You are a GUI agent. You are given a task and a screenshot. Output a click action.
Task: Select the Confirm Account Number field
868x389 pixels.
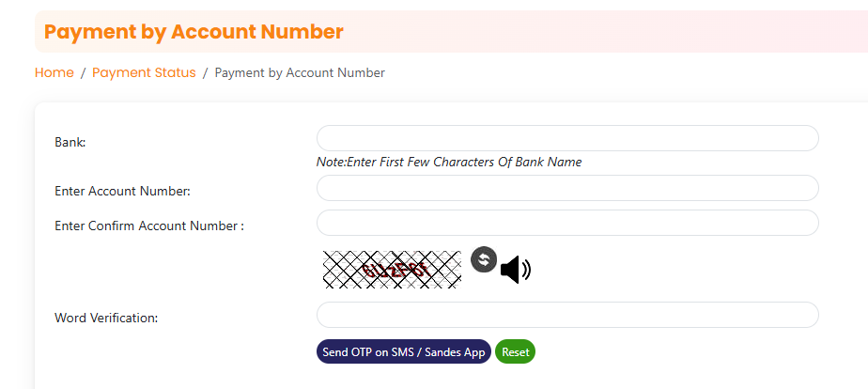pos(567,223)
